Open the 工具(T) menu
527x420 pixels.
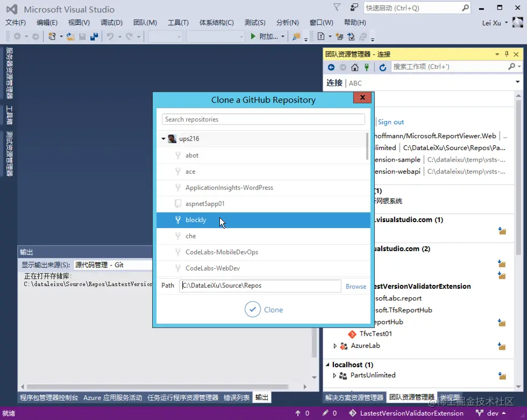[x=178, y=23]
